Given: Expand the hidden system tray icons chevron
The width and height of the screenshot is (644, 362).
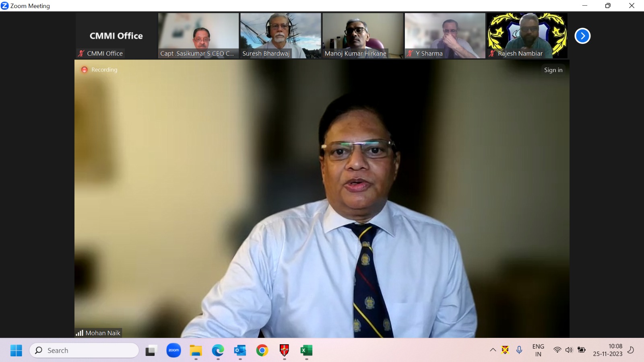Looking at the screenshot, I should coord(493,350).
